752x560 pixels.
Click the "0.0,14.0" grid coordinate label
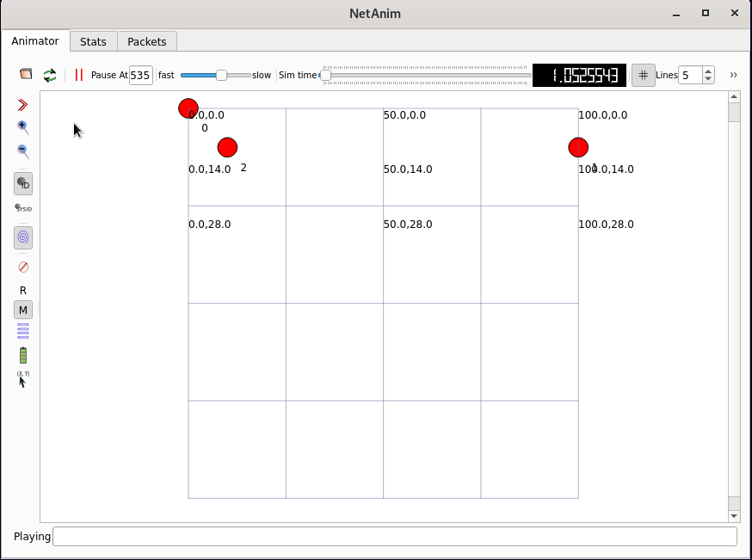pyautogui.click(x=210, y=169)
